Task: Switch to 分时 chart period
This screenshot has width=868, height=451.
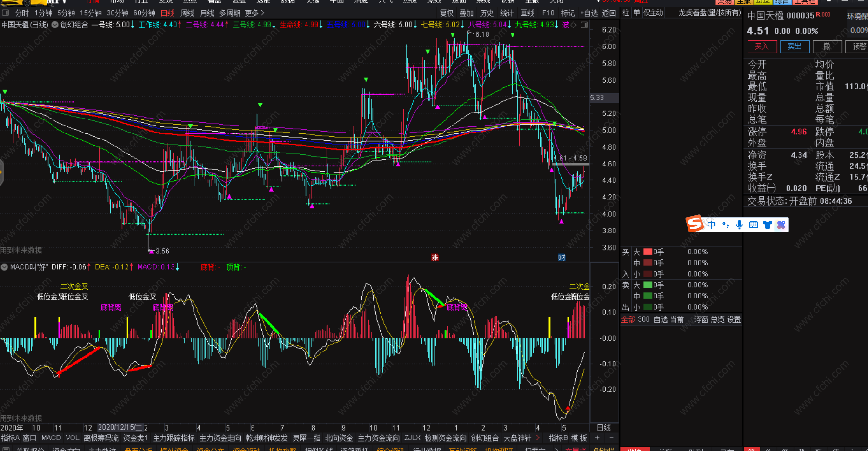Action: pyautogui.click(x=22, y=13)
